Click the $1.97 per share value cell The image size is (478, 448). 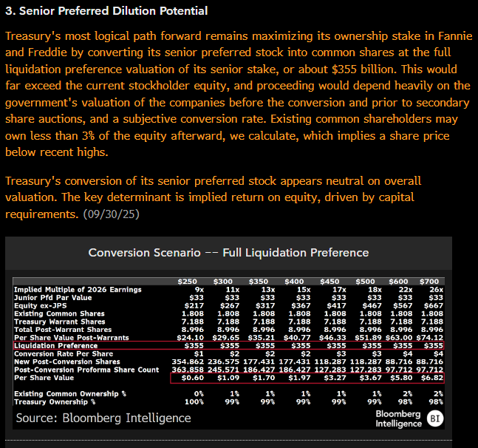coord(299,378)
